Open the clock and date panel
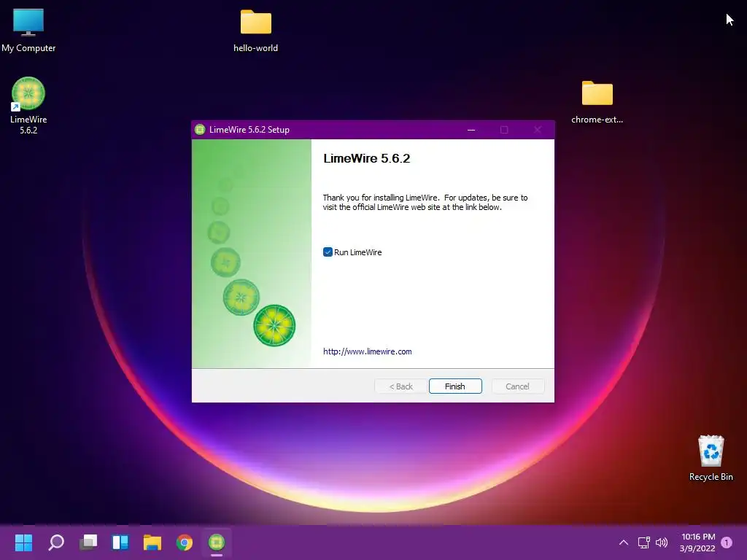Screen dimensions: 747x560 [x=698, y=542]
